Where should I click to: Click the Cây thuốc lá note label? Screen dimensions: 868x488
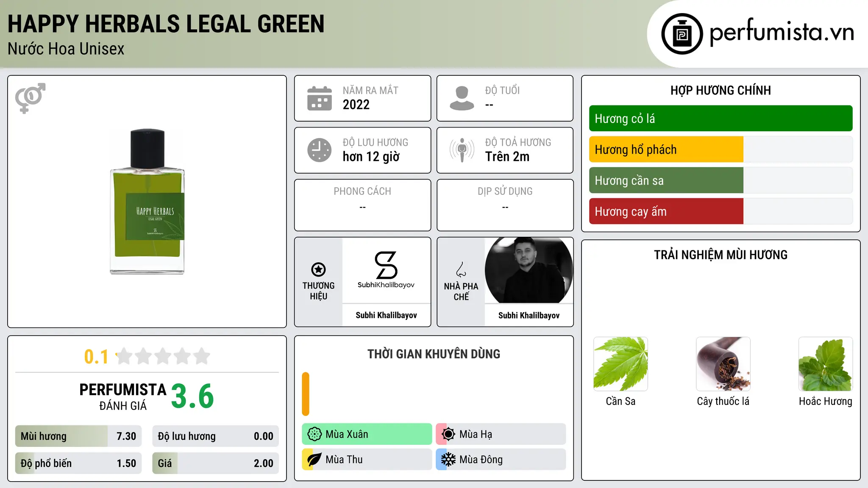[723, 401]
